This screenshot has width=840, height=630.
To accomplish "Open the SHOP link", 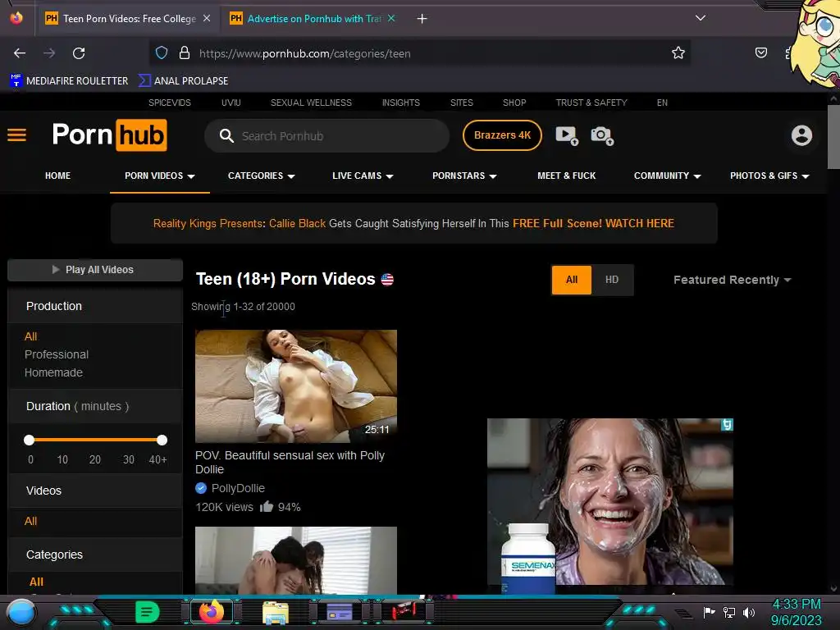I will click(514, 103).
